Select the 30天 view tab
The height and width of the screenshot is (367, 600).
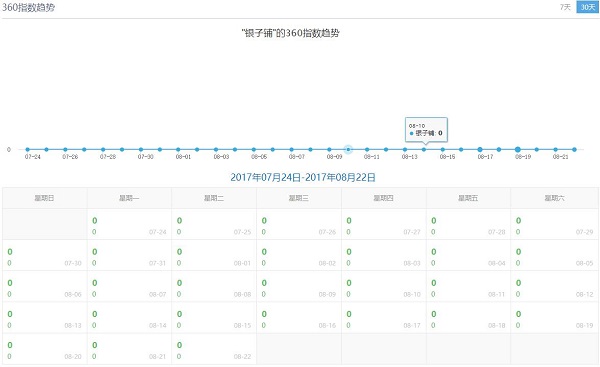587,7
